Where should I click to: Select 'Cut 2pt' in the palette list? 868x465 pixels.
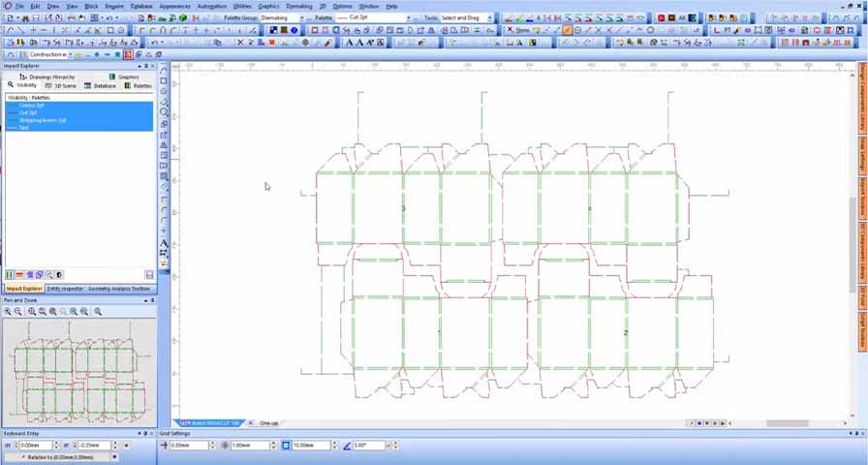pyautogui.click(x=79, y=112)
